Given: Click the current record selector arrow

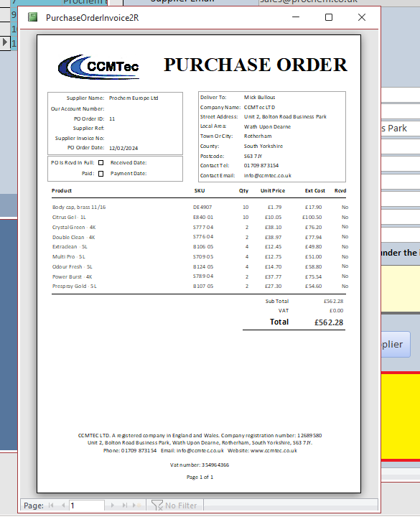Looking at the screenshot, I should coord(5,42).
